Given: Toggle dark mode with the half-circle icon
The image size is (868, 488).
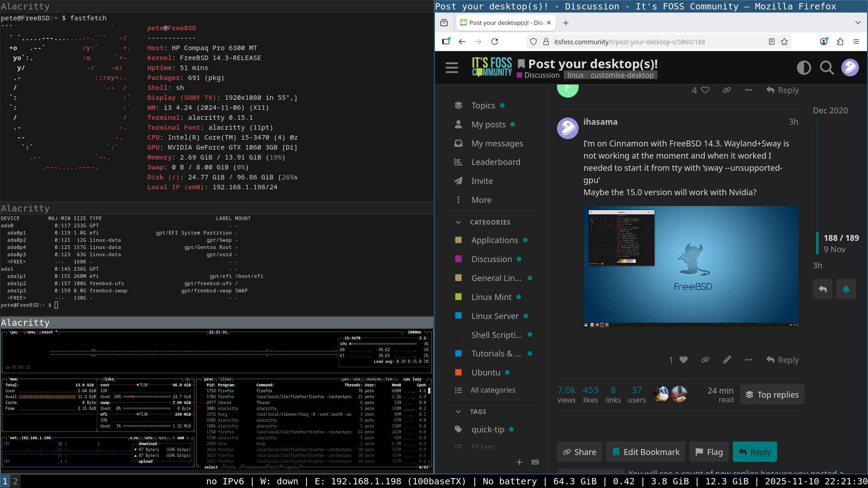Looking at the screenshot, I should click(804, 68).
